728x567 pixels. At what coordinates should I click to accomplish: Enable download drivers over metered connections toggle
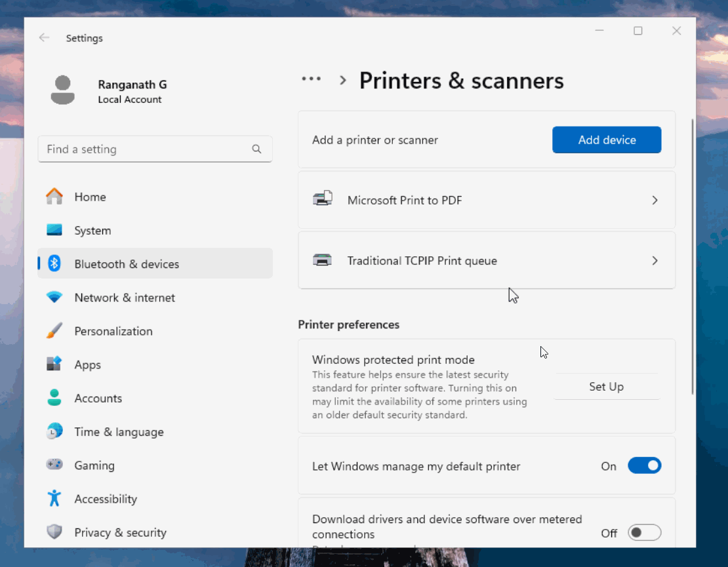pyautogui.click(x=644, y=533)
